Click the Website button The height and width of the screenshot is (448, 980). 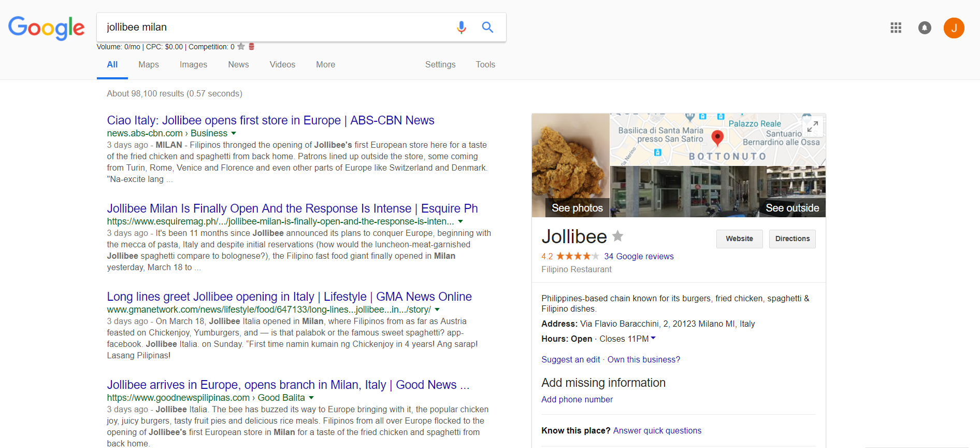click(x=739, y=239)
